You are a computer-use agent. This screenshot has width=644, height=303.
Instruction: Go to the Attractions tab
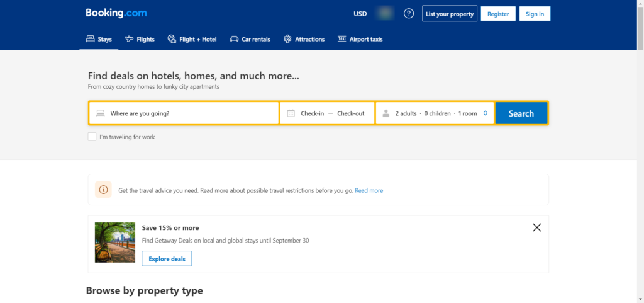(x=304, y=39)
